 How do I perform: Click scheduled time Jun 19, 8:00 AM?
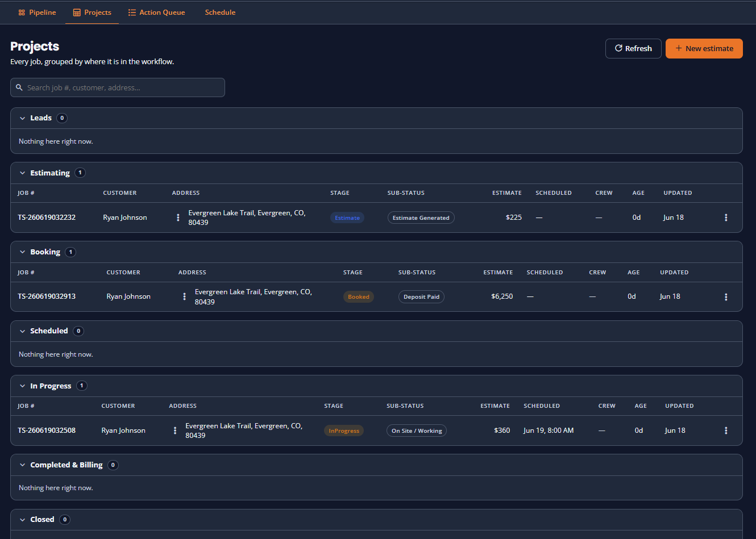click(549, 431)
